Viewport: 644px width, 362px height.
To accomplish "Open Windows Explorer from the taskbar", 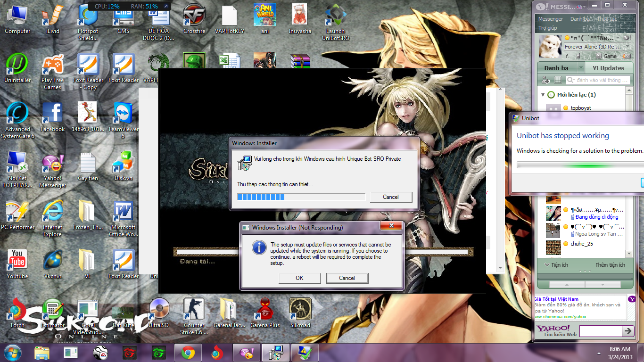I will pyautogui.click(x=42, y=353).
